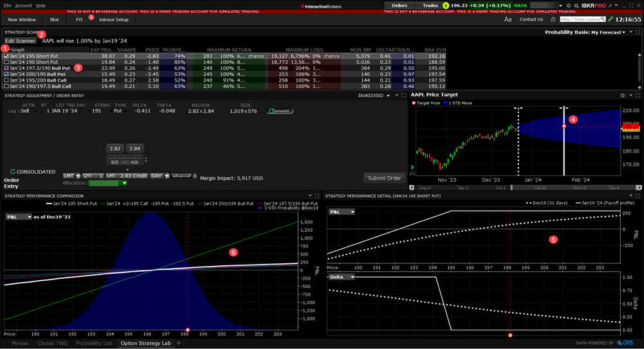Viewport: 644px width, 349px height.
Task: Toggle graph checkbox for Jan'24 200/195 Bull Put
Action: coord(6,75)
